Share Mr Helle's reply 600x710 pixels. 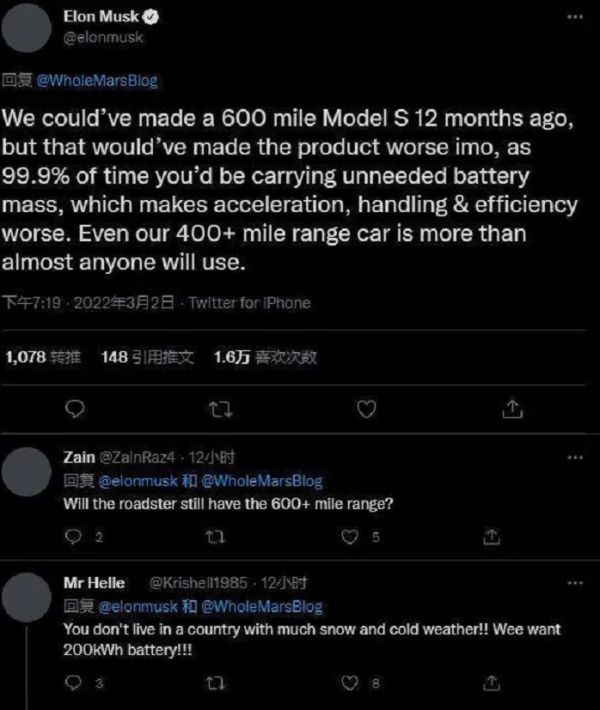[x=491, y=683]
